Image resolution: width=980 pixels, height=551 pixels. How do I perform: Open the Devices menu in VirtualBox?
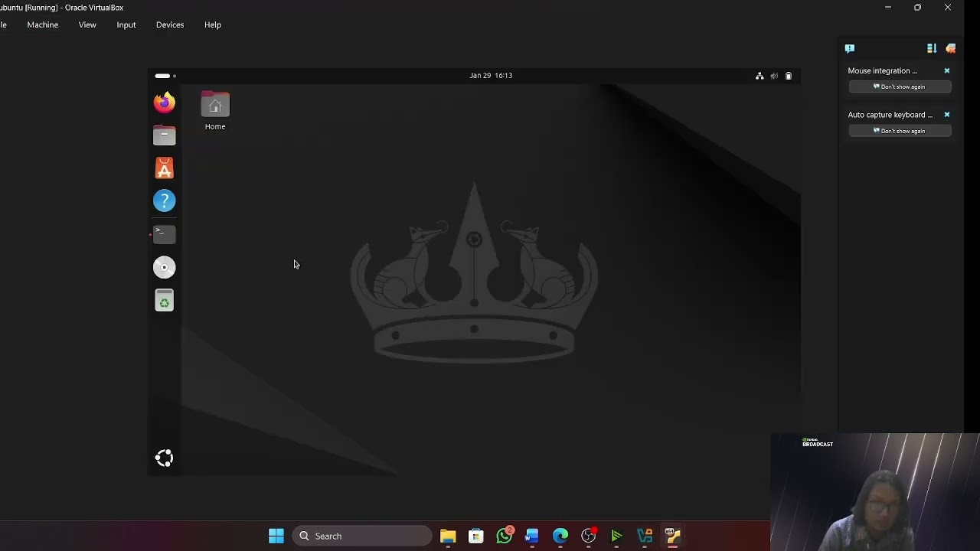pos(170,24)
